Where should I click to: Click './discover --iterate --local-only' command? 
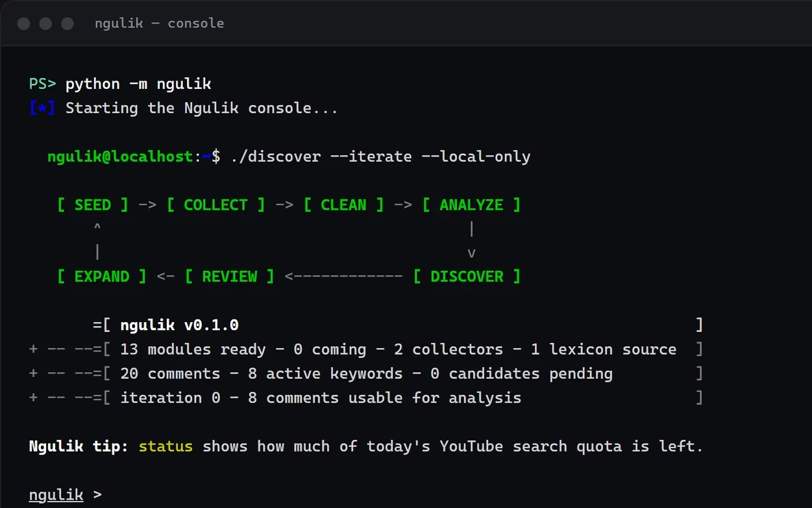(380, 157)
